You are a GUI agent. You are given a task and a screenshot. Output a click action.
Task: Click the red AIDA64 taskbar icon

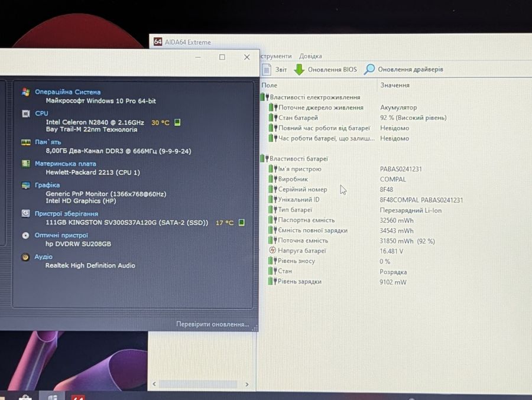(77, 397)
